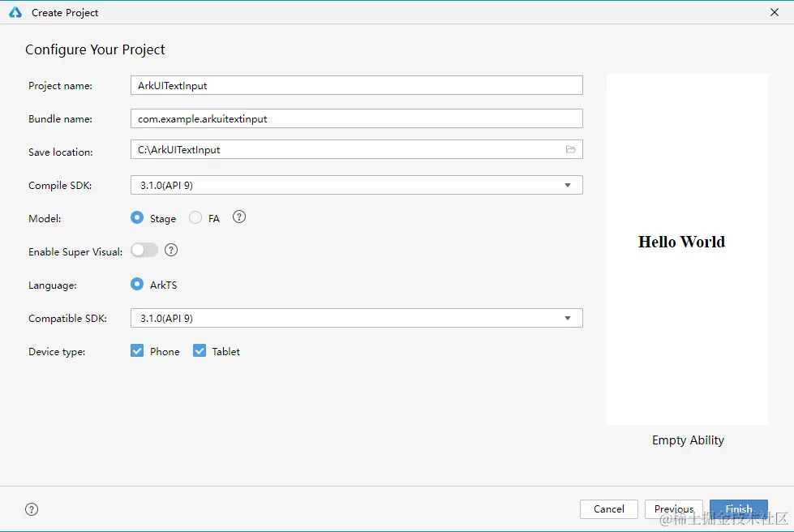Click Finish to create the project
Viewport: 794px width, 532px height.
(738, 509)
